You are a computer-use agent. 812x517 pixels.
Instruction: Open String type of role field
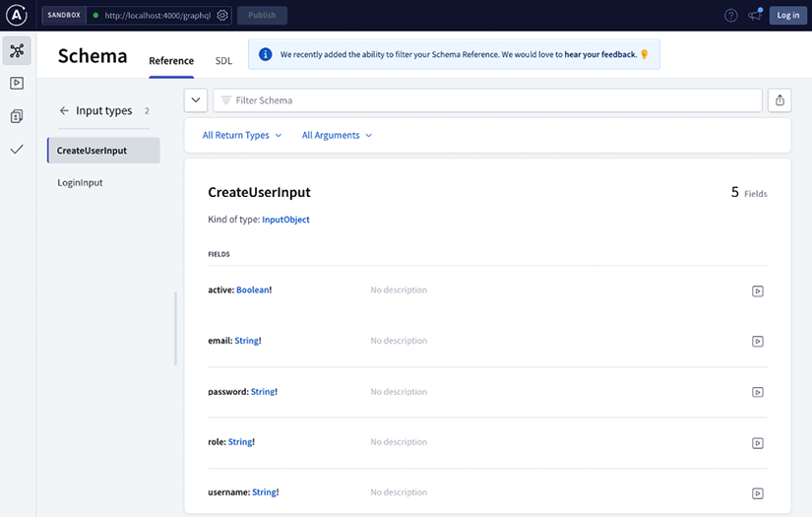240,442
